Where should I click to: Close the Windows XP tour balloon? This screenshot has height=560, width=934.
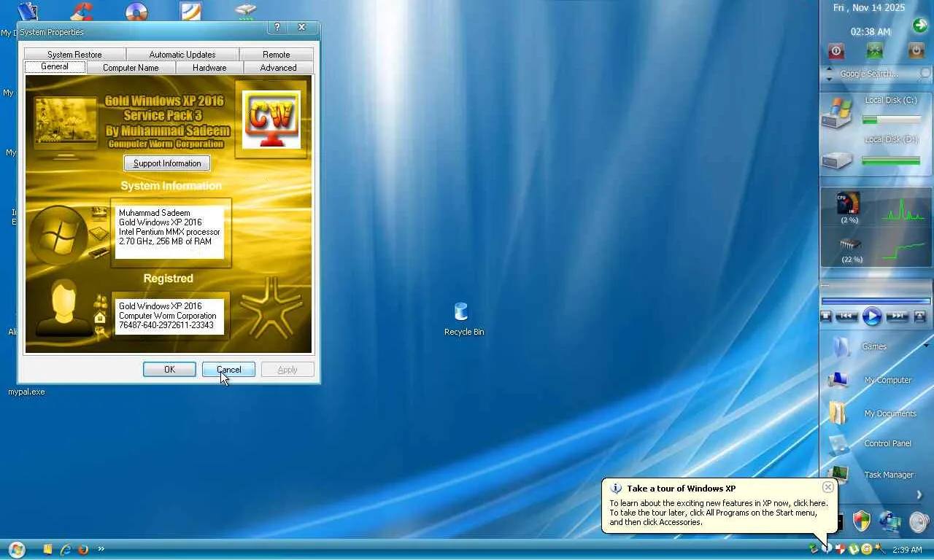827,487
